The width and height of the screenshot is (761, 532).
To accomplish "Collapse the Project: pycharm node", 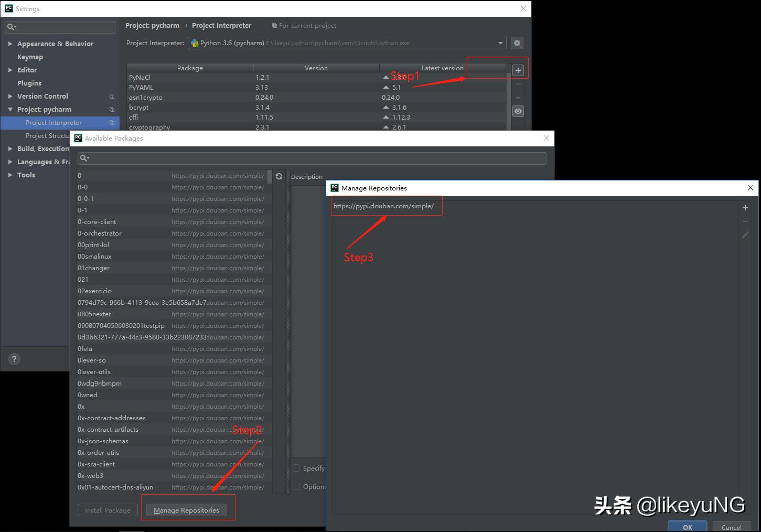I will 10,109.
